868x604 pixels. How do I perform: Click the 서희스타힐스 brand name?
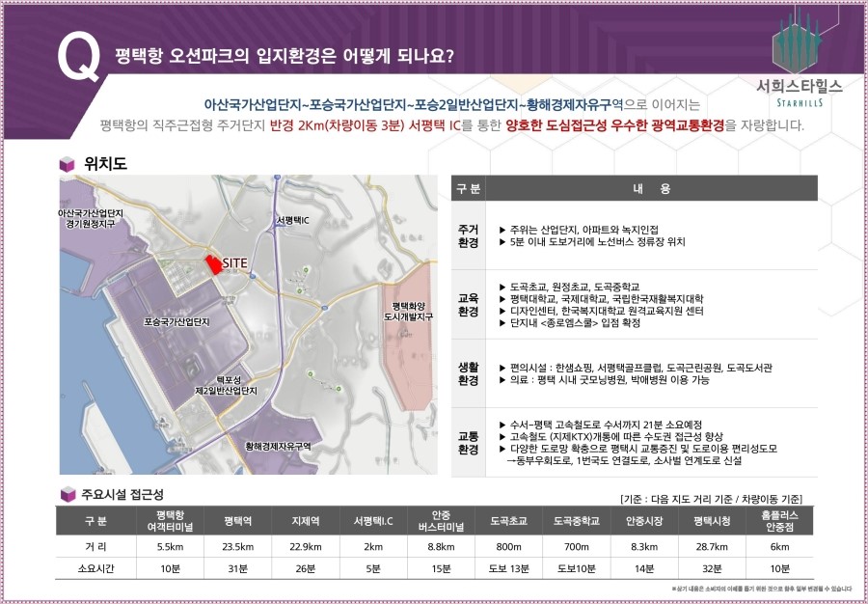coord(800,86)
